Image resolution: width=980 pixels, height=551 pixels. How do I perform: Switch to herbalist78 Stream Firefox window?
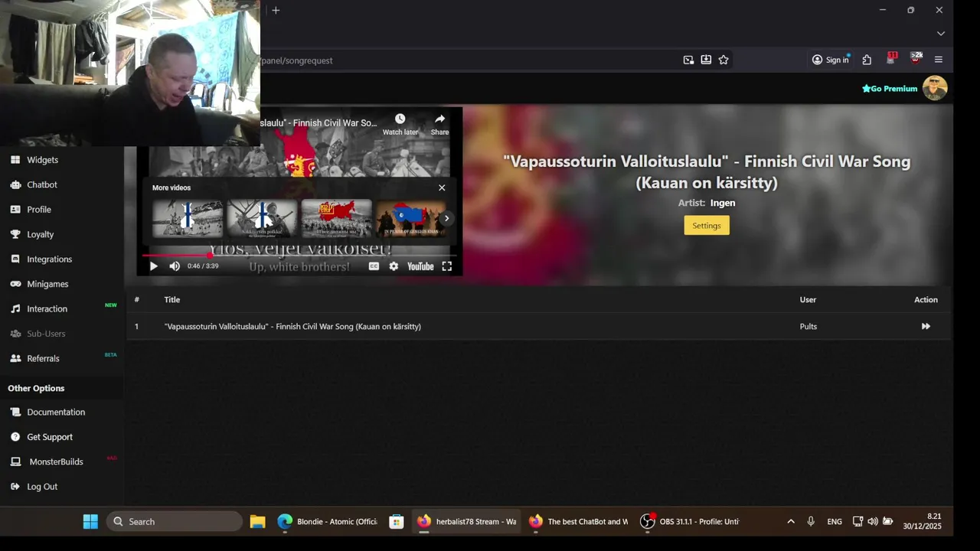pos(466,521)
